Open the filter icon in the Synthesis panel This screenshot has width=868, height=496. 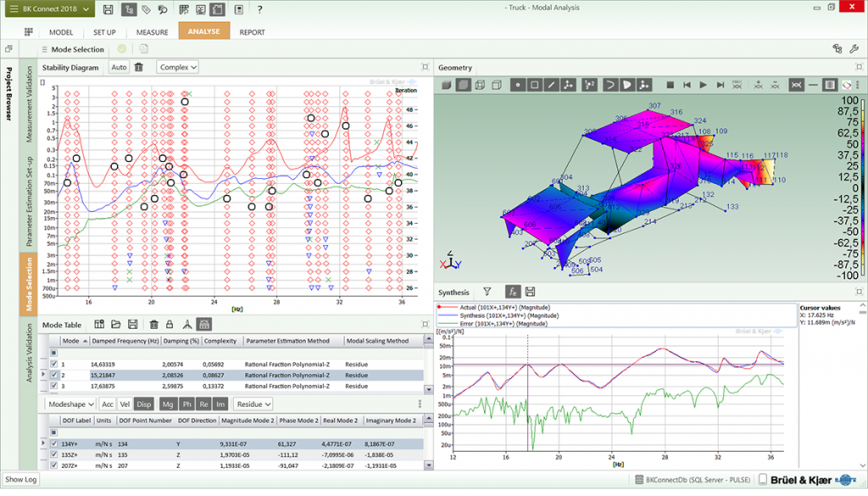point(487,291)
